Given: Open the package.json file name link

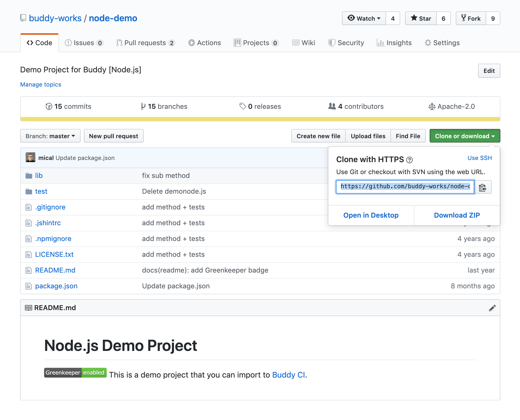Looking at the screenshot, I should pyautogui.click(x=56, y=286).
